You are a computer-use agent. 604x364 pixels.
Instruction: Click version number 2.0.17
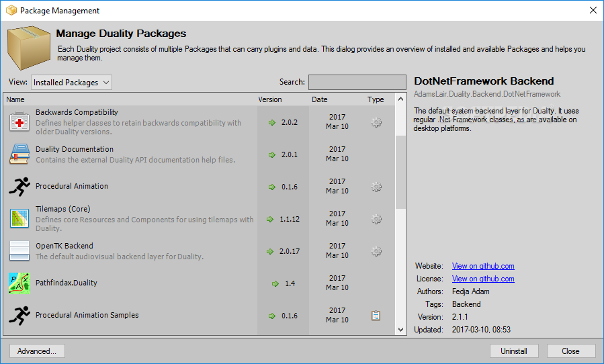coord(290,251)
